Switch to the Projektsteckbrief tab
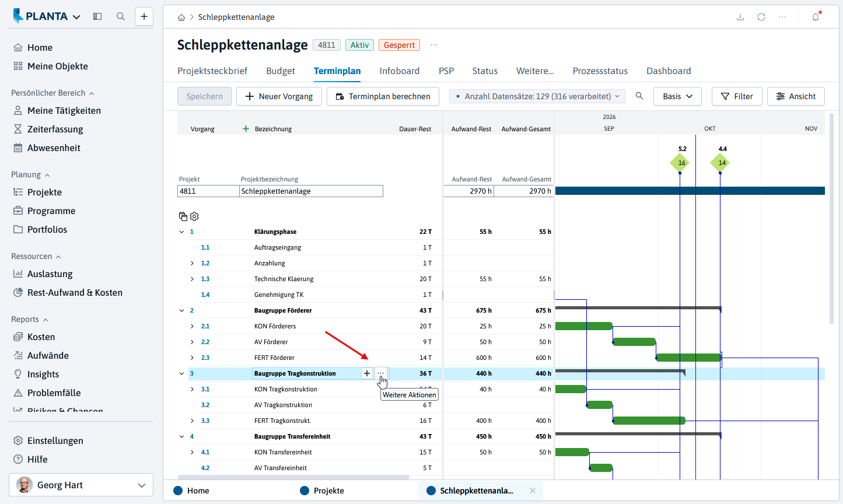This screenshot has width=843, height=504. click(212, 71)
